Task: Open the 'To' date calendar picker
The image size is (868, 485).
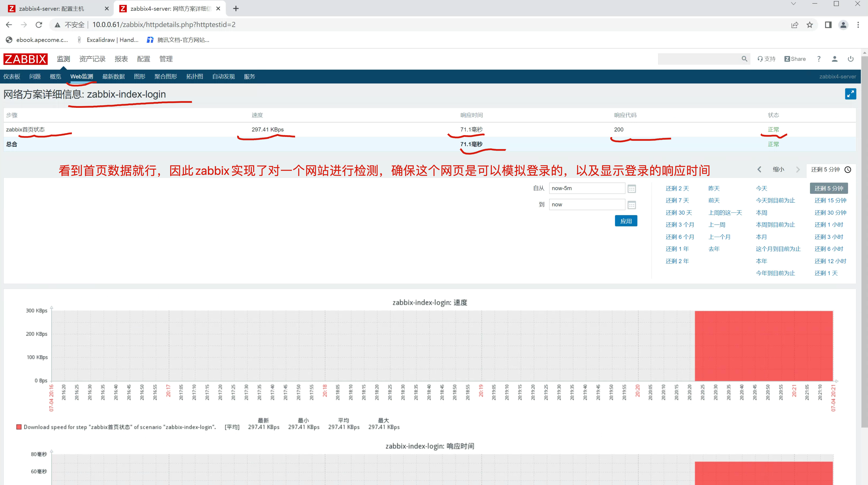Action: (x=631, y=205)
